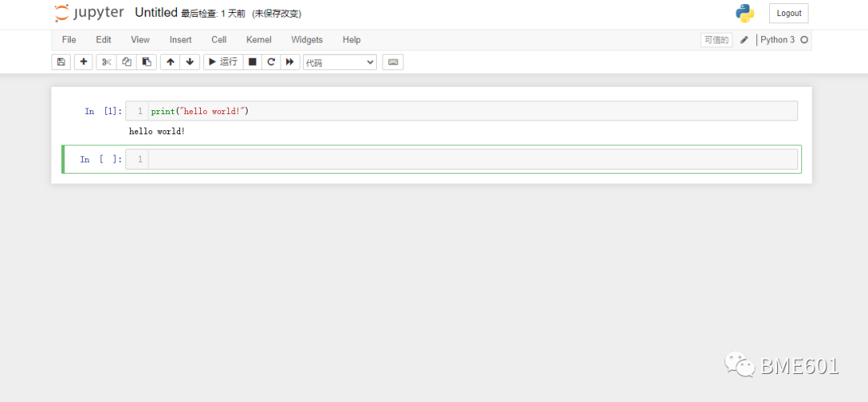Click the Jupyter logo
Screen dimensions: 868x402
click(89, 14)
